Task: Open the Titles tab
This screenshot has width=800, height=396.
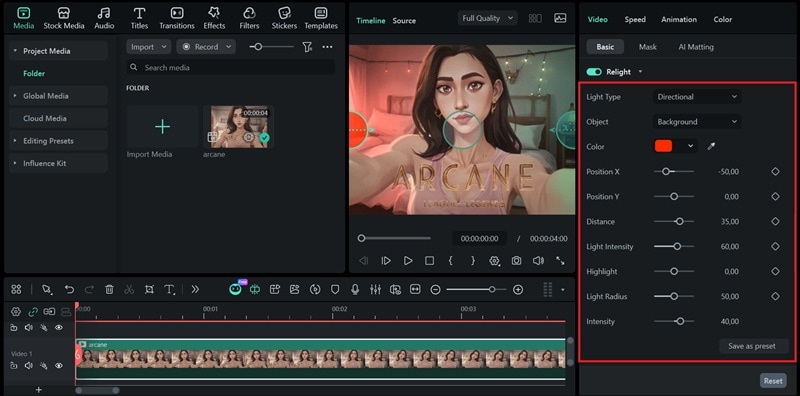Action: (139, 18)
